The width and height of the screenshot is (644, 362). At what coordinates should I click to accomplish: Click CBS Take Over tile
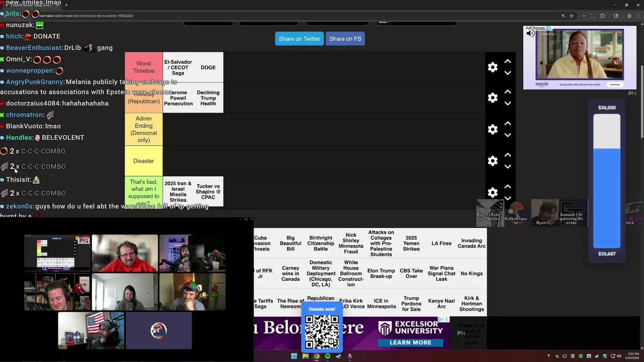click(x=411, y=274)
